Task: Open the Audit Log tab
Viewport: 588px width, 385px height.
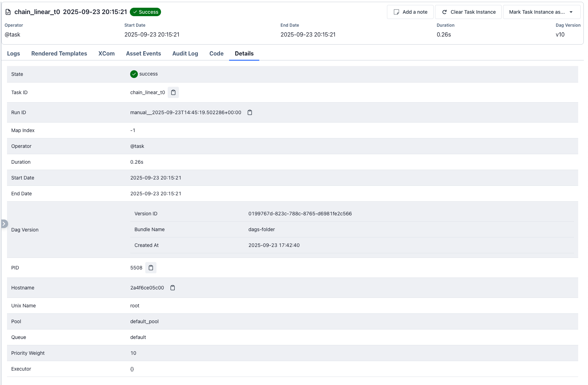Action: pos(185,53)
